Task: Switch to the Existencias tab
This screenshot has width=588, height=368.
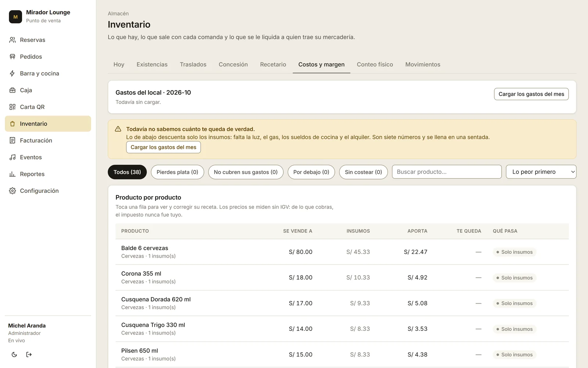Action: [x=152, y=64]
